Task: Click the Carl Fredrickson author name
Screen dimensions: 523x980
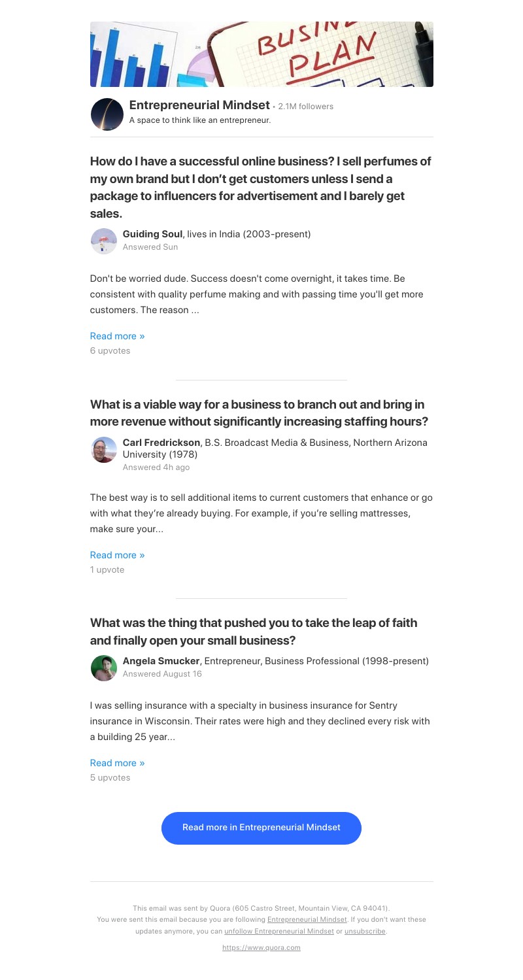Action: pos(161,443)
